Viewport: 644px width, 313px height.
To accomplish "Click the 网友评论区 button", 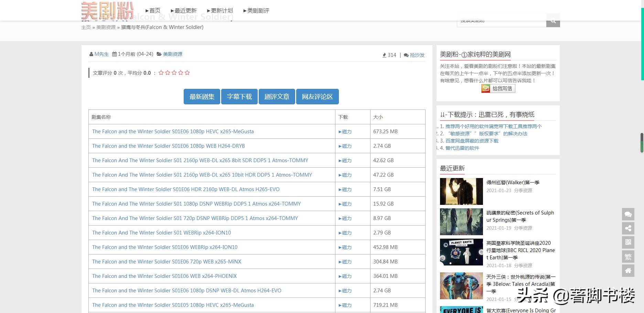I will point(317,96).
